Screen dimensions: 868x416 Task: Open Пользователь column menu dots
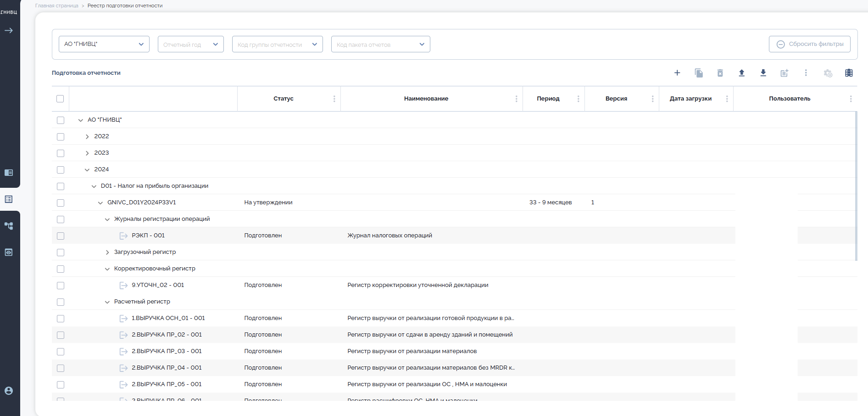coord(851,99)
